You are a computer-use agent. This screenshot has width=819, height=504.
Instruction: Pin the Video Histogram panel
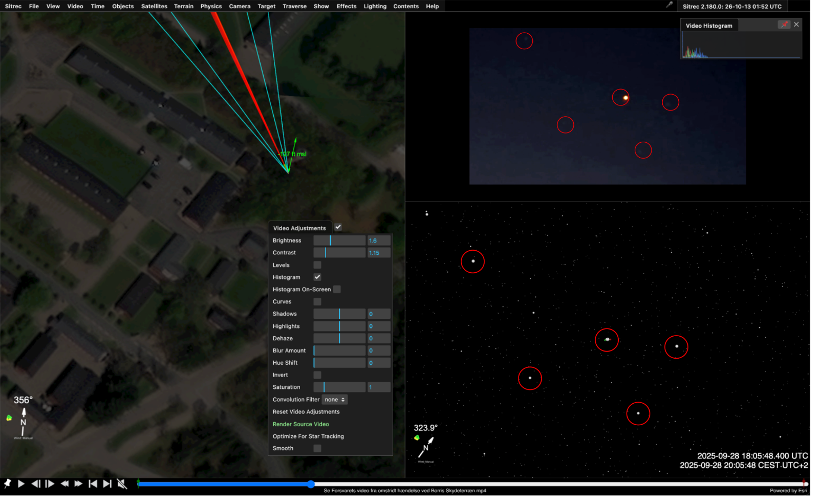784,25
